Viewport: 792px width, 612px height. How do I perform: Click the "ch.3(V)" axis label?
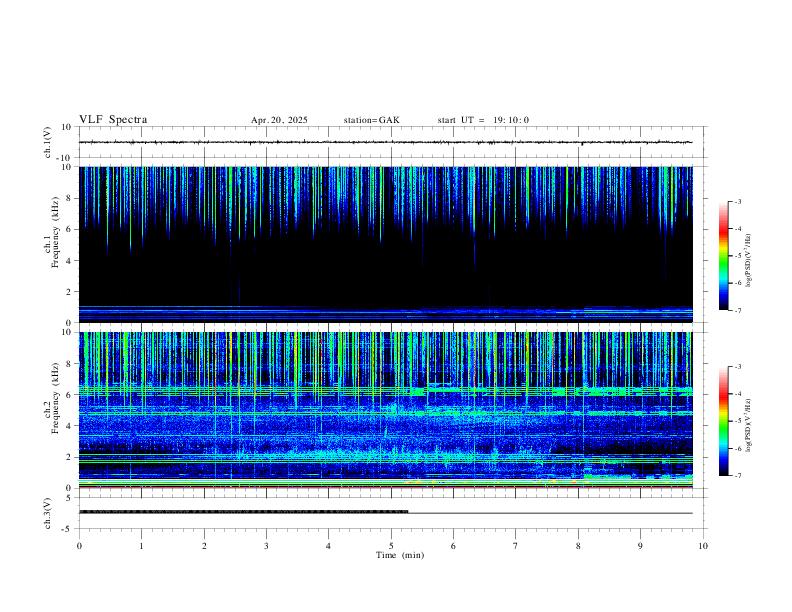(x=48, y=513)
